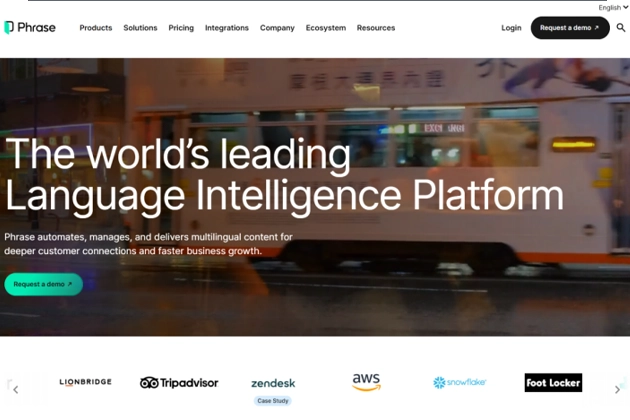Viewport: 630px width, 420px height.
Task: Open the Resources menu
Action: tap(376, 28)
